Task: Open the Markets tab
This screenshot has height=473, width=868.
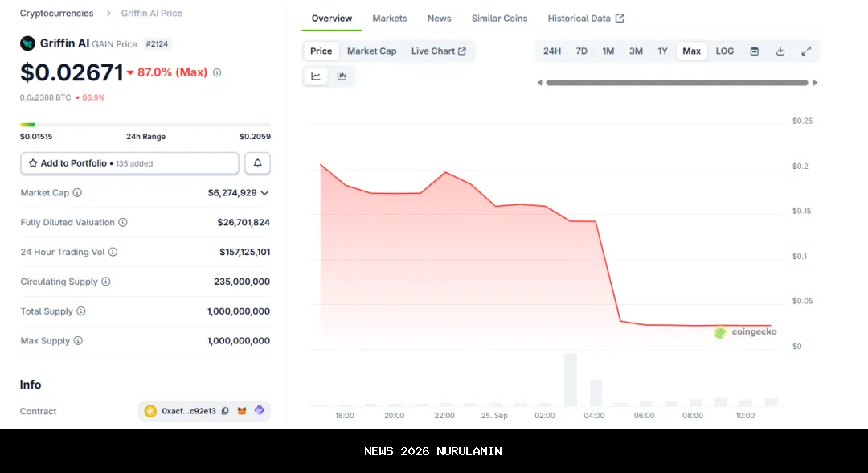Action: click(389, 19)
